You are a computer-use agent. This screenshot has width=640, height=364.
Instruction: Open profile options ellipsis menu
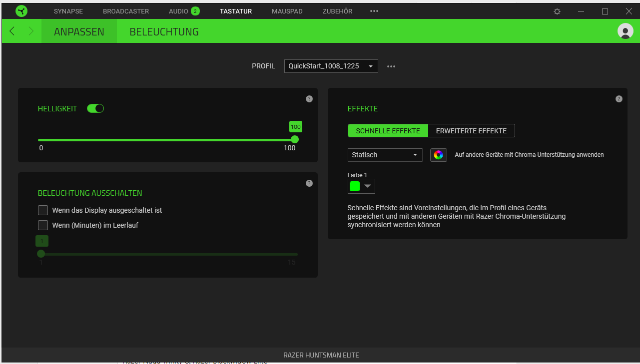(391, 66)
